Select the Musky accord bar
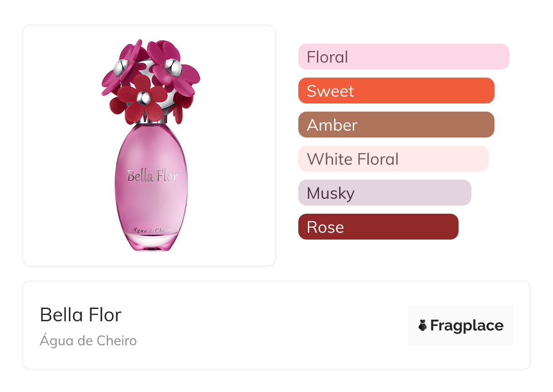This screenshot has height=392, width=553. (x=384, y=193)
